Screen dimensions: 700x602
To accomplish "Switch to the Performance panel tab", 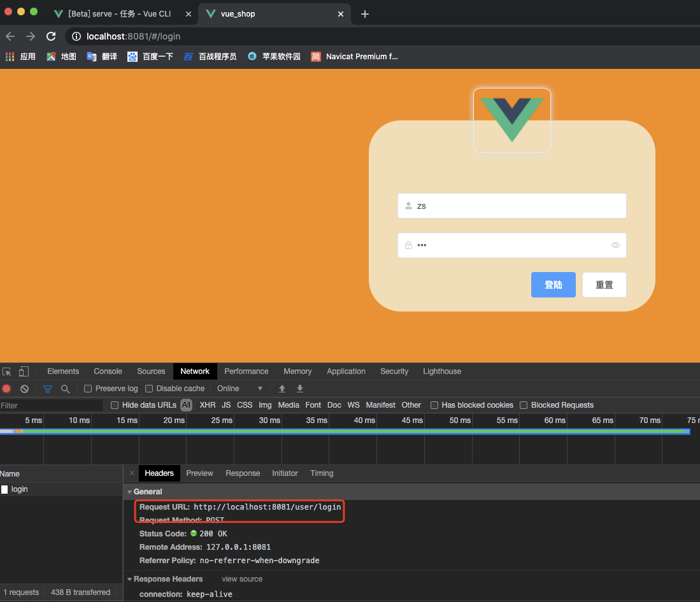I will (246, 371).
